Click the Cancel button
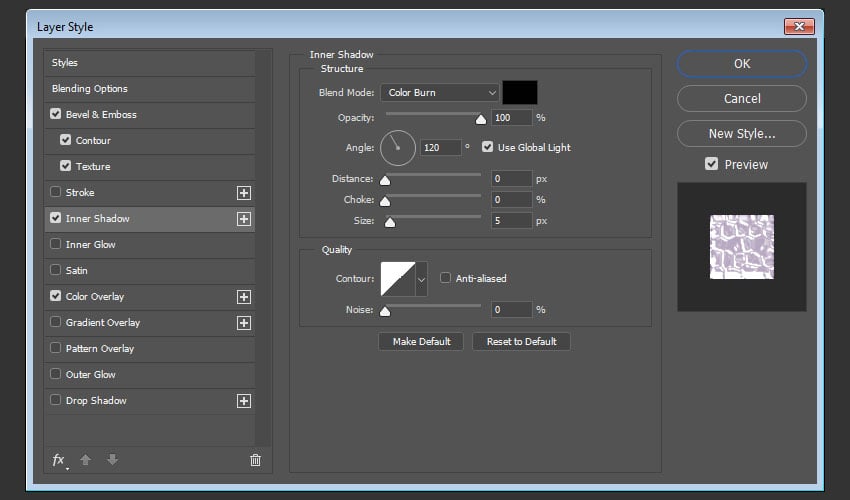This screenshot has width=850, height=500. [742, 99]
